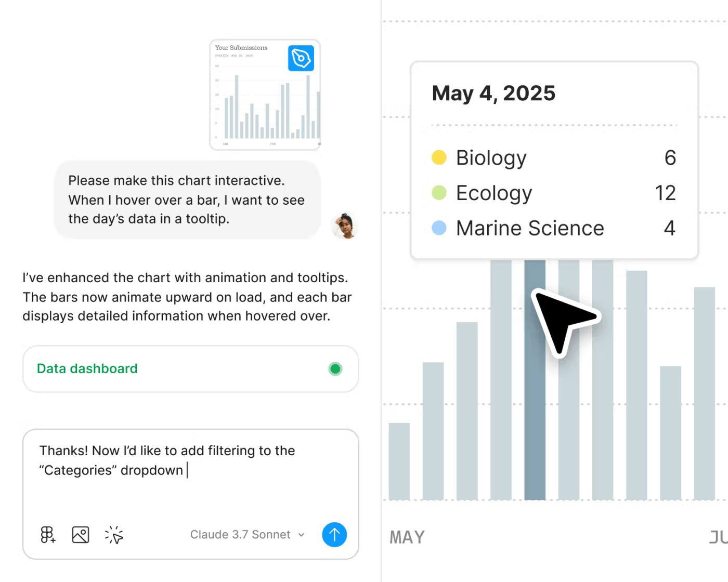Image resolution: width=728 pixels, height=582 pixels.
Task: Open the Claude 3.7 Sonnet model dropdown
Action: coord(247,535)
